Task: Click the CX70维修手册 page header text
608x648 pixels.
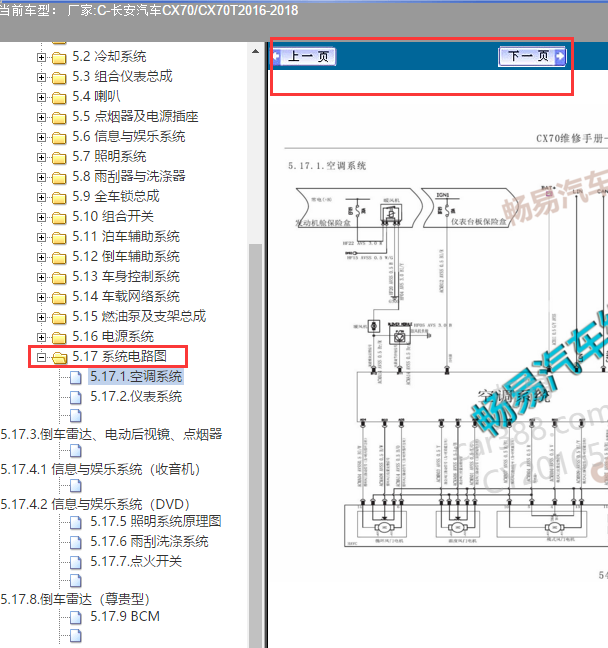Action: pyautogui.click(x=572, y=138)
